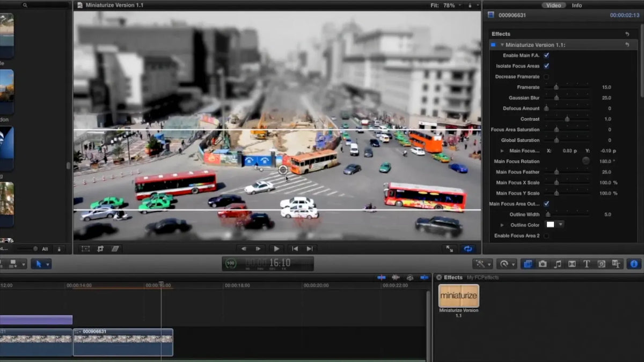Click the Outline Width value 5.0

(x=608, y=215)
